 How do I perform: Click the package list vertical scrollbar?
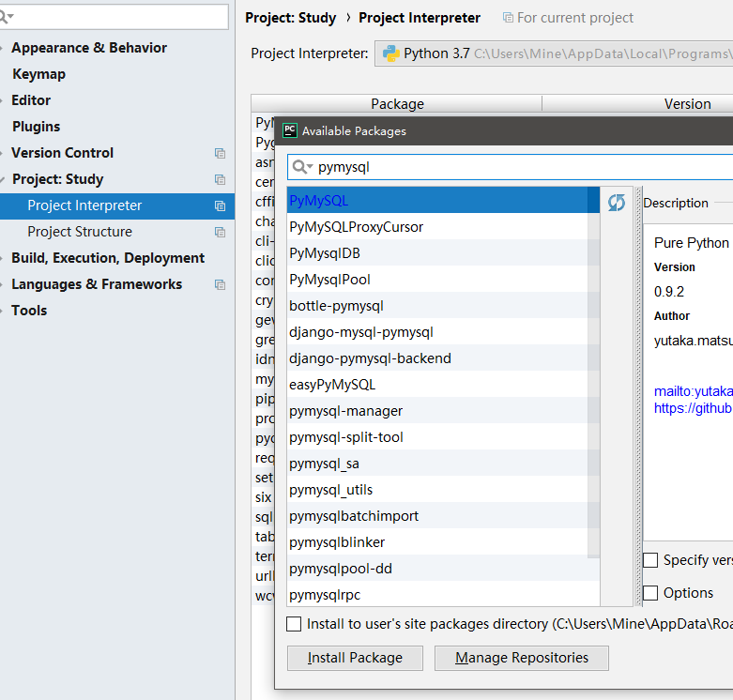(593, 372)
